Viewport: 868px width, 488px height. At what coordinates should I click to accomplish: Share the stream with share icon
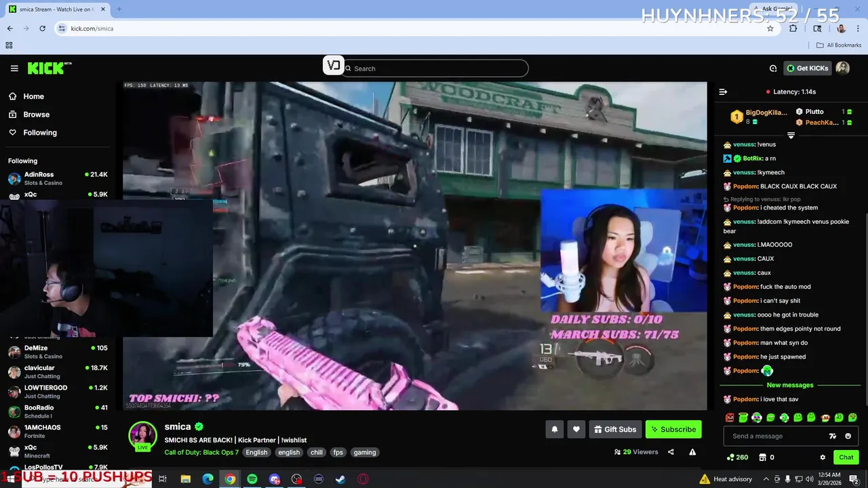(671, 452)
